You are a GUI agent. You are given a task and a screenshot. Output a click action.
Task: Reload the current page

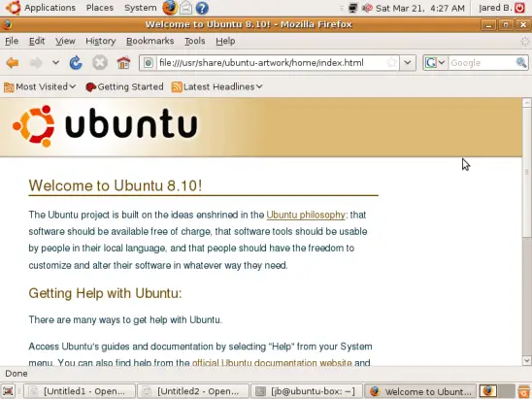pos(76,63)
